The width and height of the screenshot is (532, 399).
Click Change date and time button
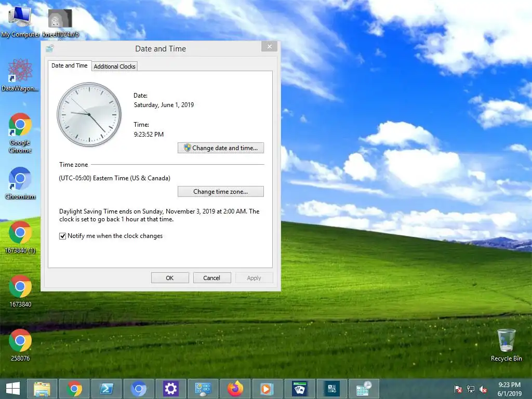(x=220, y=148)
